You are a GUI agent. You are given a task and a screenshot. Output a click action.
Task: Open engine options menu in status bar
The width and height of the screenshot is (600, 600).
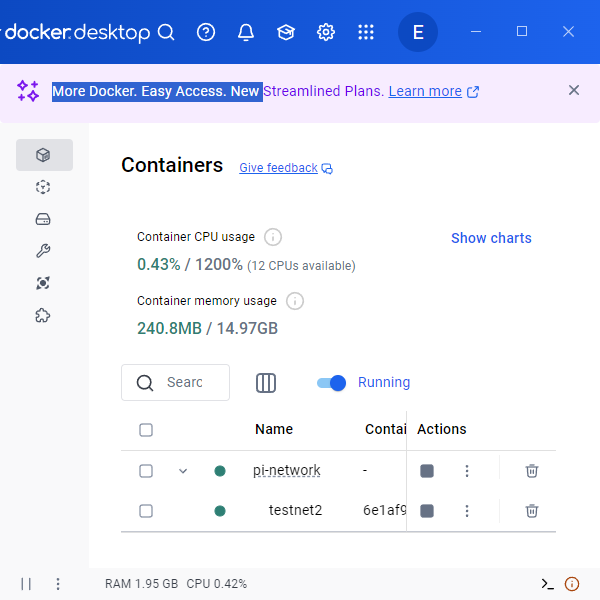[x=58, y=584]
